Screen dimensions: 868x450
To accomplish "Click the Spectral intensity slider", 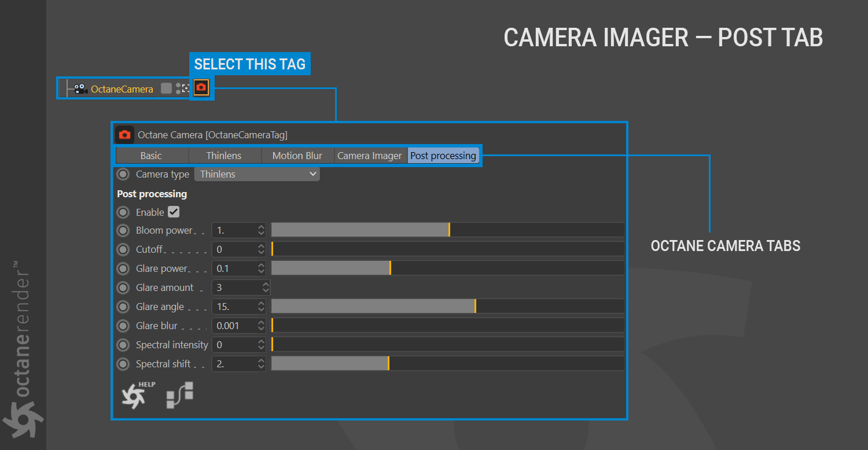I will [447, 345].
